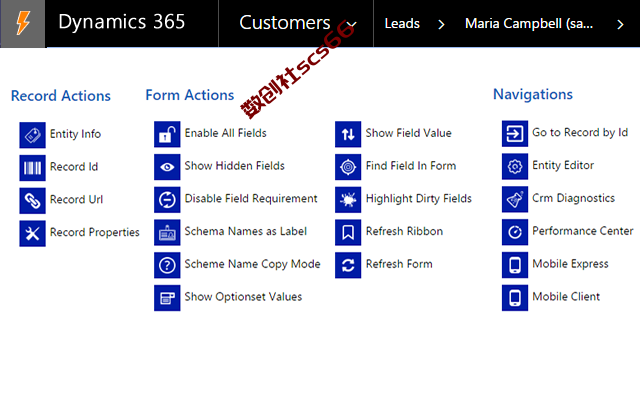
Task: Open the Maria Campbell record breadcrumb
Action: coord(529,24)
